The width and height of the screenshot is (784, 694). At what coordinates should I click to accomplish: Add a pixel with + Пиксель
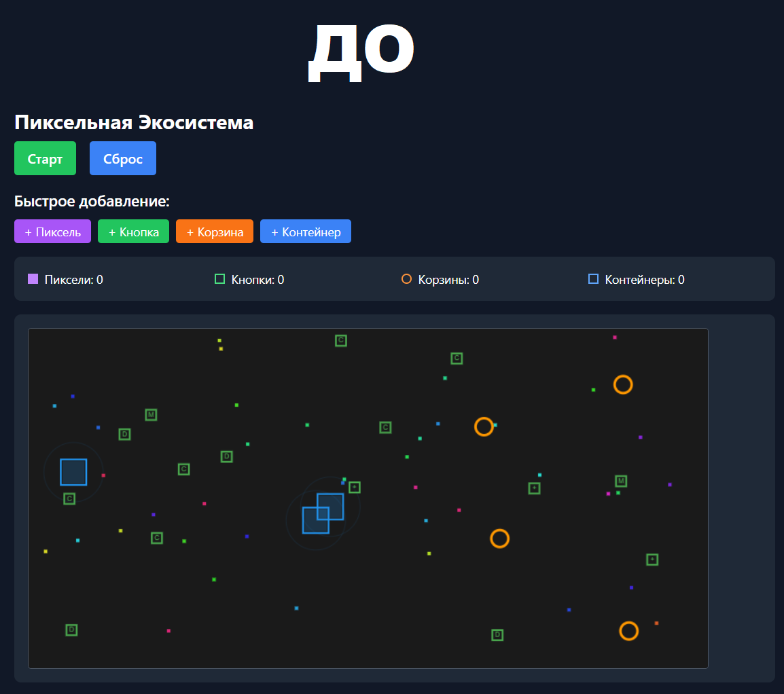[x=52, y=232]
